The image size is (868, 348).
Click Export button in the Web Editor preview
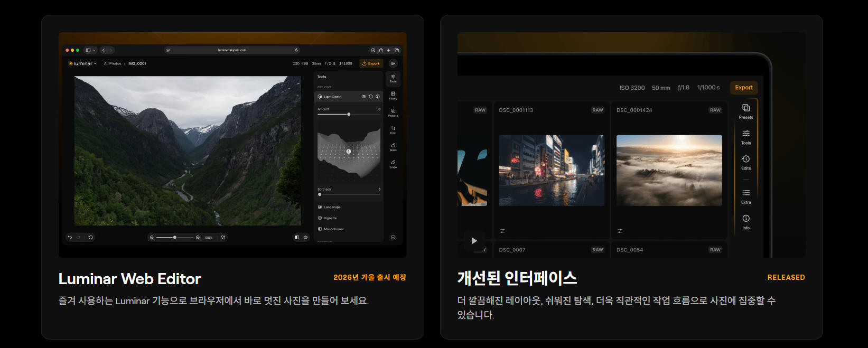pyautogui.click(x=371, y=63)
